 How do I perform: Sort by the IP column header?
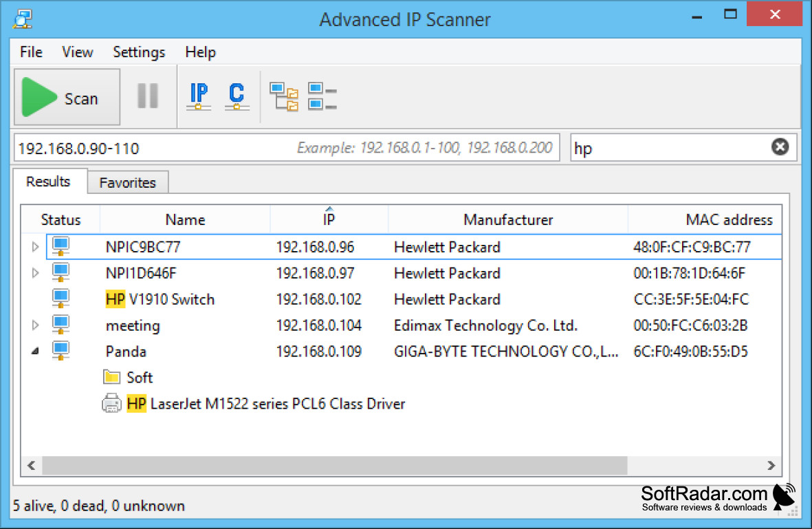329,219
